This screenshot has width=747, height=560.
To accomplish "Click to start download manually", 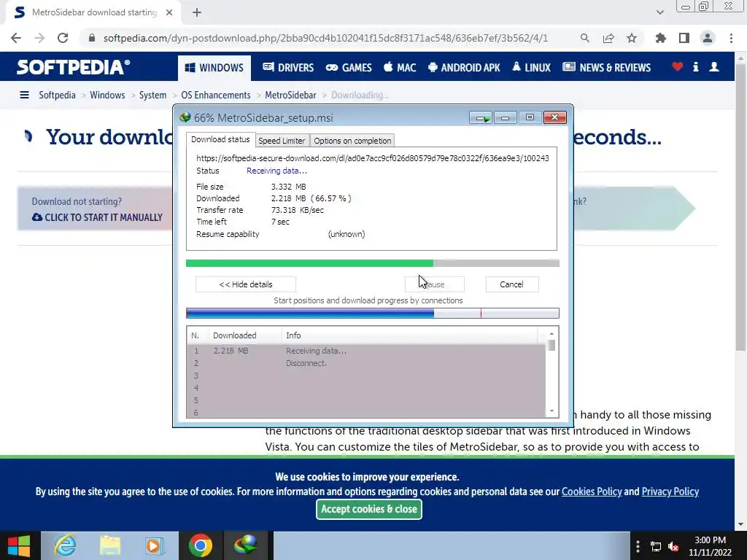I will coord(97,217).
